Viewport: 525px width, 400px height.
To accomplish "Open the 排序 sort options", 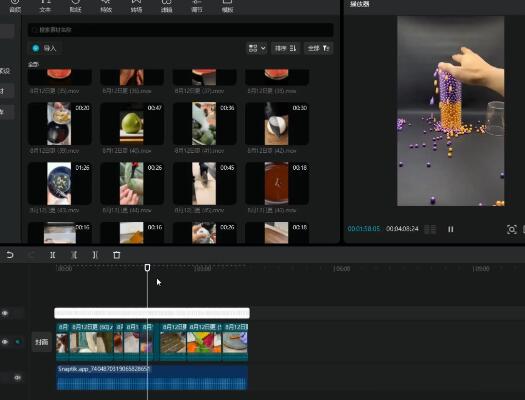I will click(x=285, y=48).
